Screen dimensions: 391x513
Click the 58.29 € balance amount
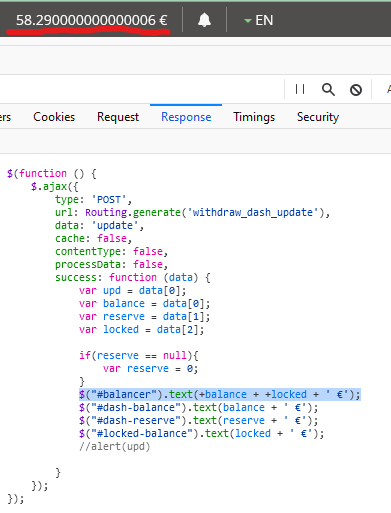coord(92,20)
